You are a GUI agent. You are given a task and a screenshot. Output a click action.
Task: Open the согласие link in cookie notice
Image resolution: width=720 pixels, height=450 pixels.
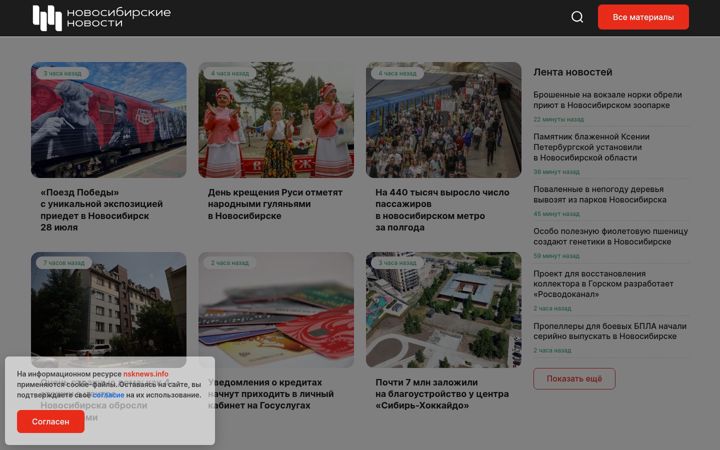coord(108,395)
